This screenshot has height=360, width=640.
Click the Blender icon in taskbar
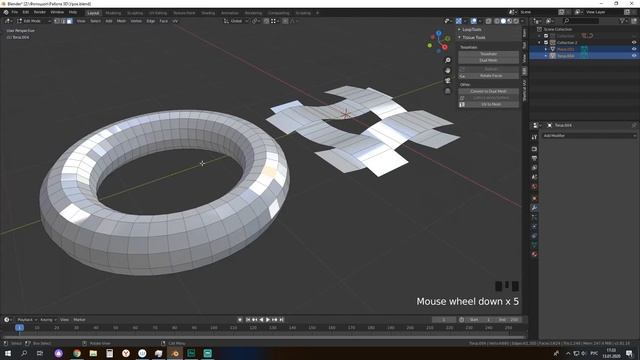click(175, 353)
